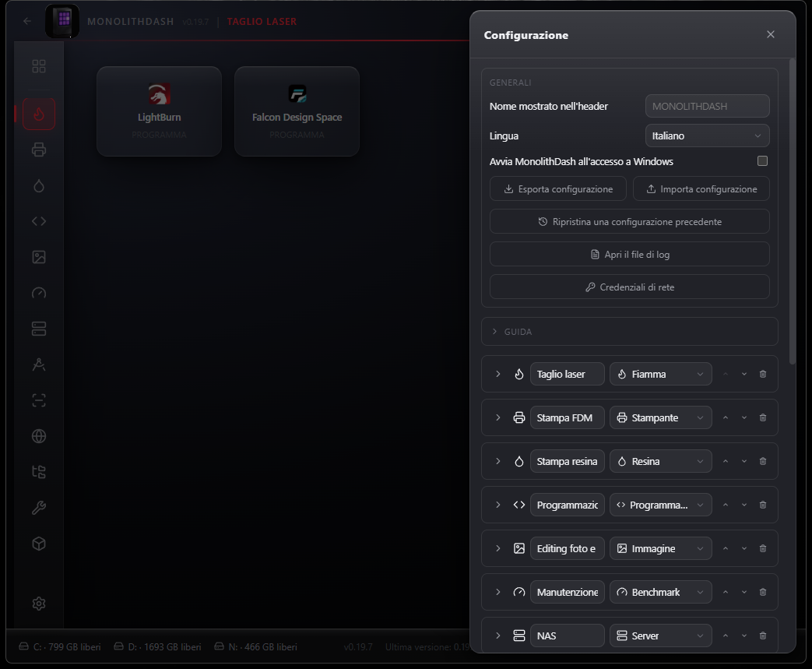Launch the LightBurn program card
Image resolution: width=812 pixels, height=669 pixels.
(x=160, y=111)
